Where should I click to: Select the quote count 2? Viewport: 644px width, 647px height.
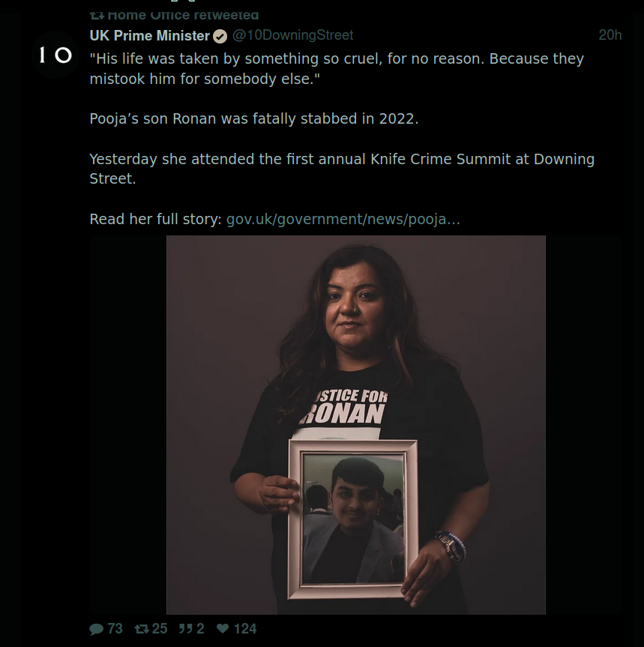pos(200,629)
